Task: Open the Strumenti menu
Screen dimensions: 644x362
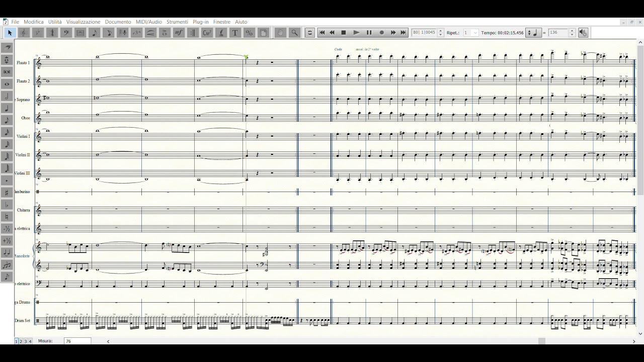Action: coord(177,22)
